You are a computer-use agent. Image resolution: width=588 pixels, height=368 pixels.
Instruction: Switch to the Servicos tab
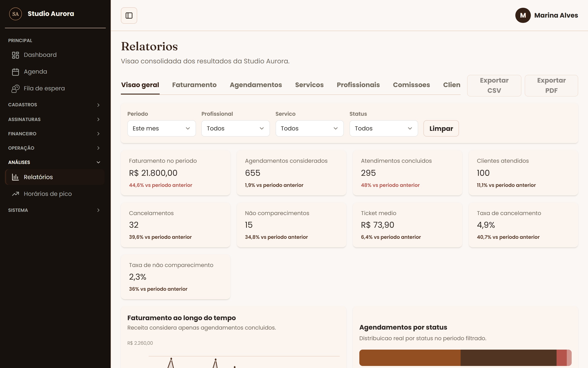click(309, 85)
